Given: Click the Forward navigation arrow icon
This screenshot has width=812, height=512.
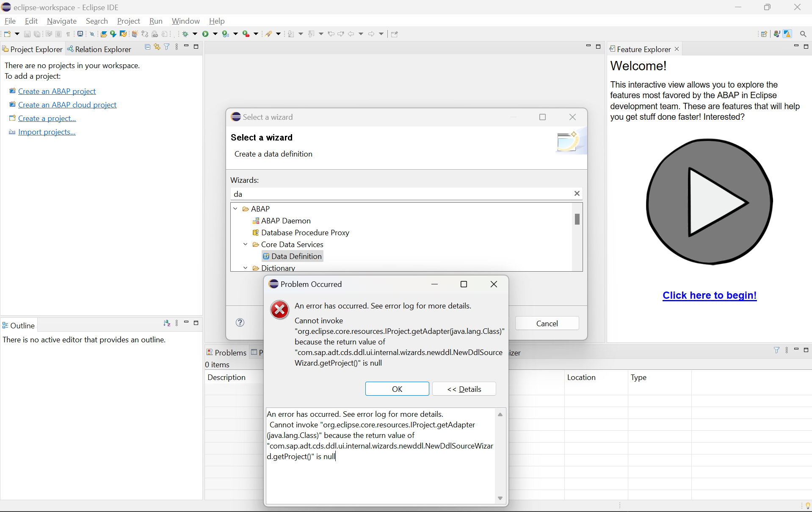Looking at the screenshot, I should pos(371,34).
